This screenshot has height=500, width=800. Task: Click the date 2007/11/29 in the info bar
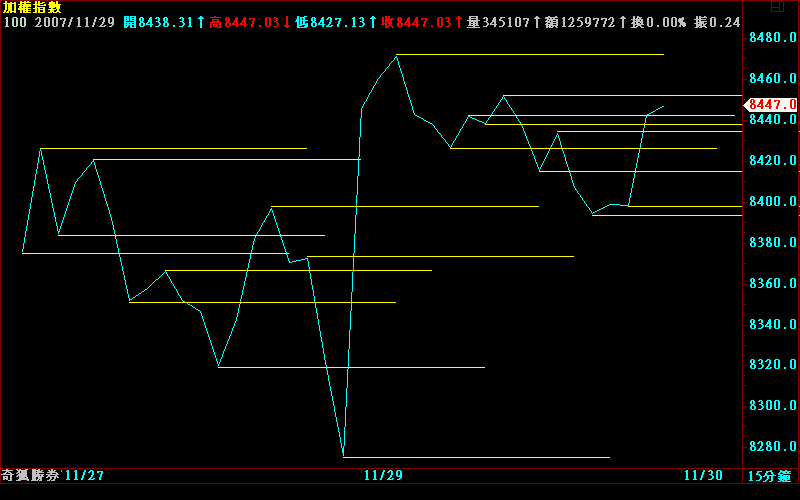pos(74,22)
